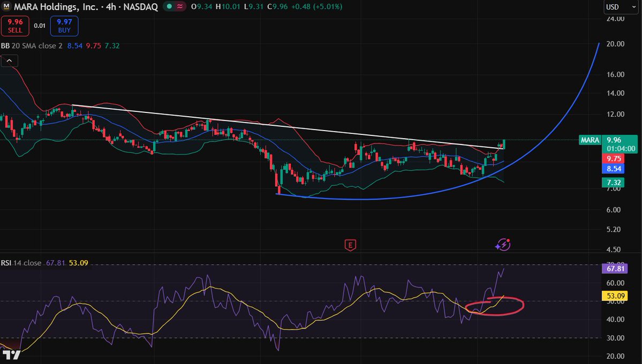Collapse the indicator legend with the caret
This screenshot has height=364, width=642.
tap(9, 61)
